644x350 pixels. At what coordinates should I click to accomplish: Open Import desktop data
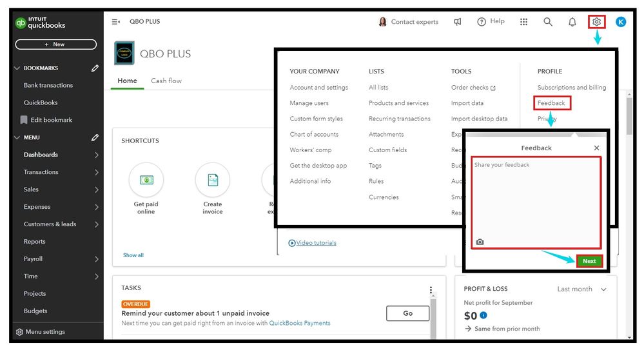pyautogui.click(x=480, y=119)
